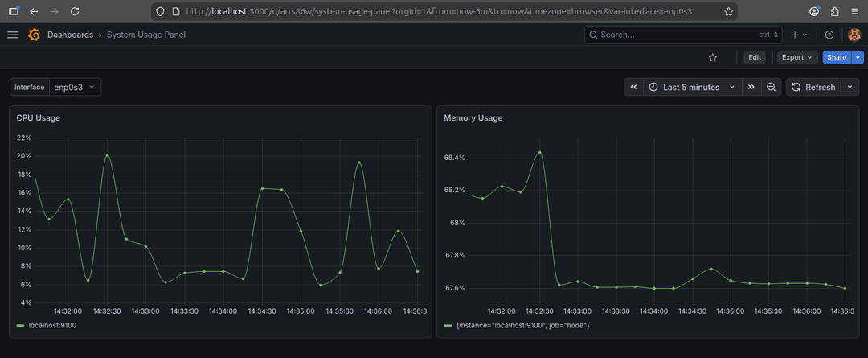This screenshot has height=358, width=868.
Task: Go to the Dashboards breadcrumb
Action: point(70,35)
